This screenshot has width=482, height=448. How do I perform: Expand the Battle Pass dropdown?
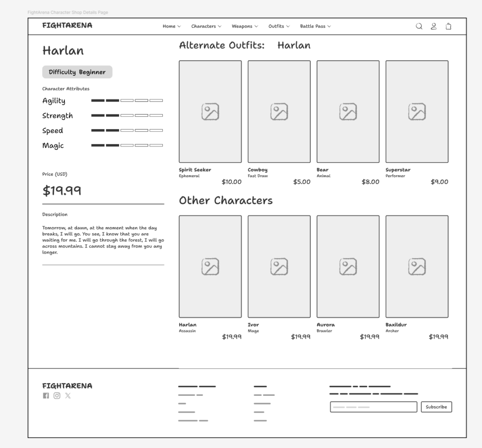pyautogui.click(x=315, y=26)
